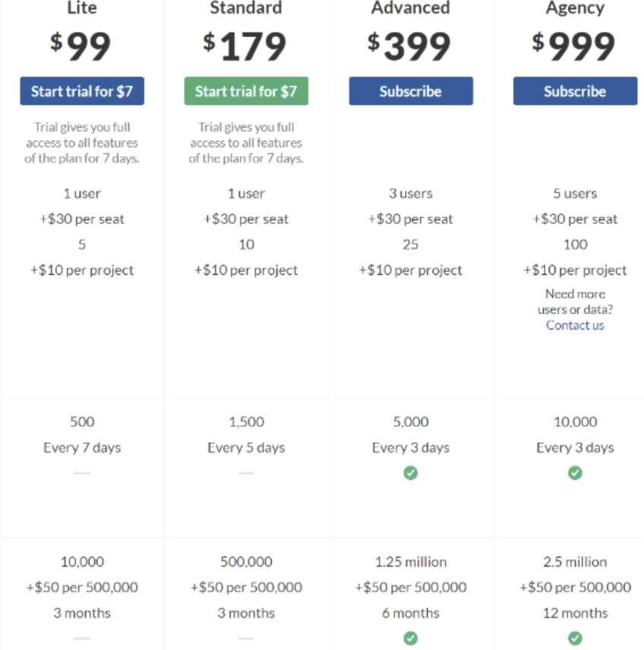The height and width of the screenshot is (650, 644).
Task: Click the dash below Standard 3 months
Action: [246, 639]
